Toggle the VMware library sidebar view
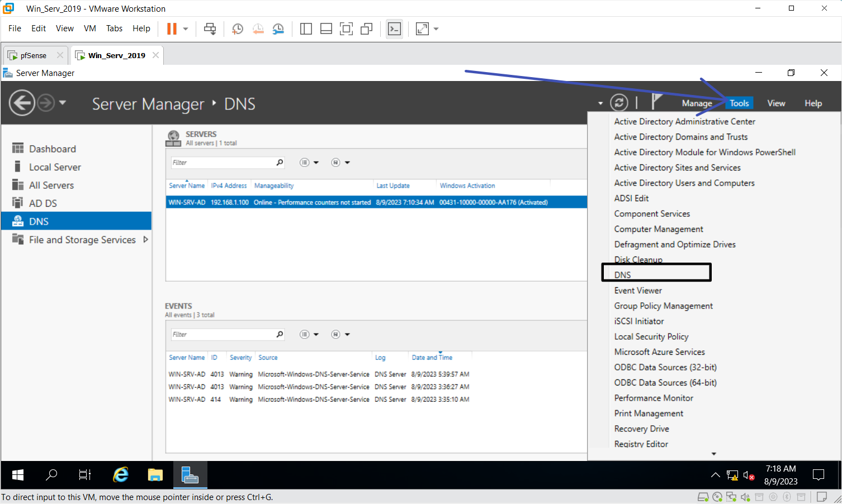Viewport: 842px width, 504px height. pyautogui.click(x=306, y=28)
